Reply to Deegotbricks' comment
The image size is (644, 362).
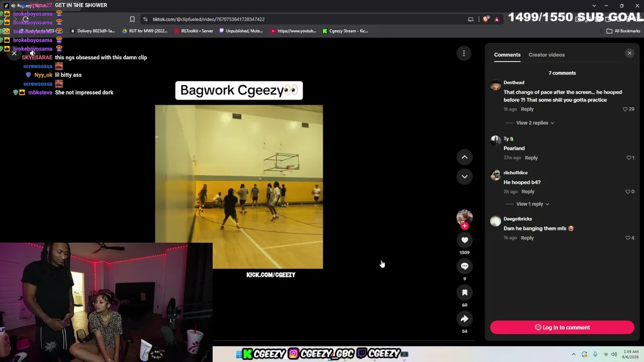tap(527, 238)
